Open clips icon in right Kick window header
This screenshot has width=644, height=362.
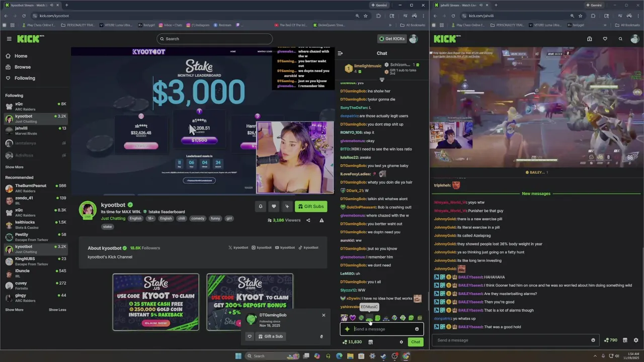[x=589, y=39]
